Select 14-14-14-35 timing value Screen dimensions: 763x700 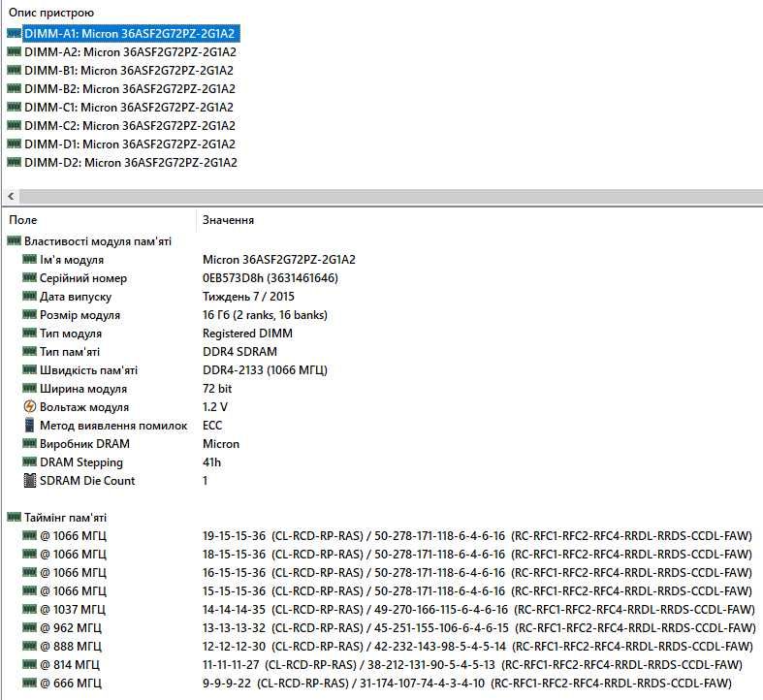(x=478, y=610)
